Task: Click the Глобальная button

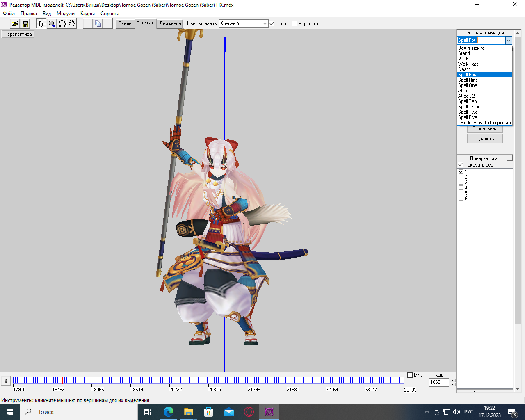Action: pos(485,128)
